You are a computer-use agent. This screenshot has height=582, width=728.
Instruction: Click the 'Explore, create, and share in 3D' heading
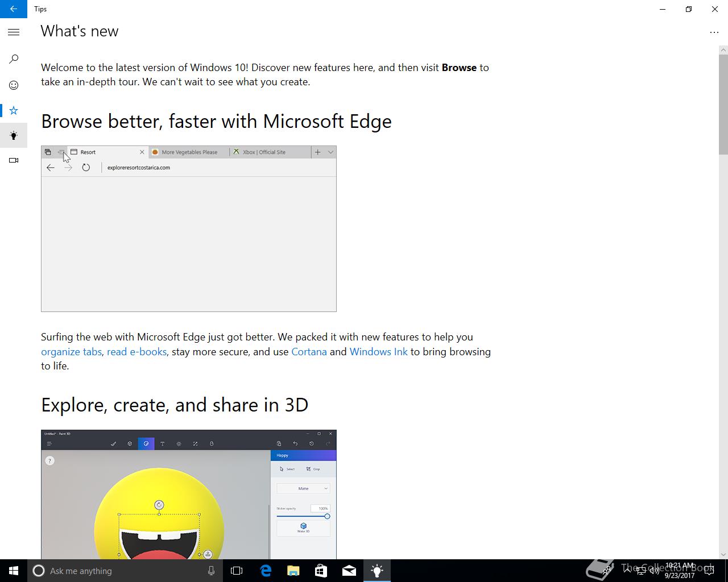(x=175, y=405)
